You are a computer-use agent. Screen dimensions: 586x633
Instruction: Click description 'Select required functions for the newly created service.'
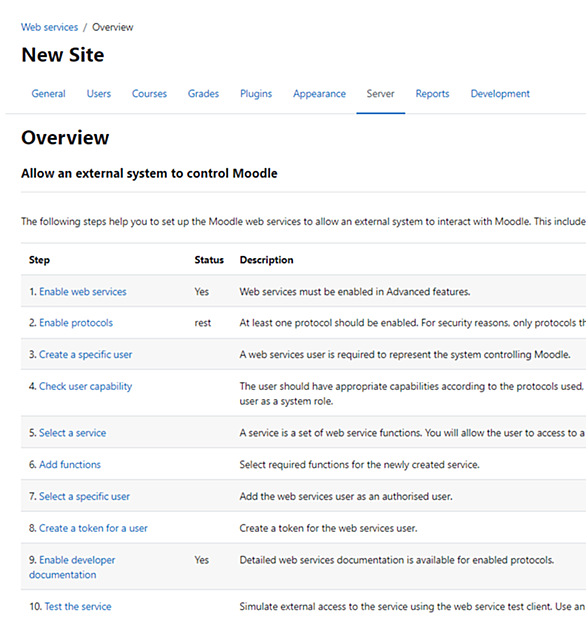(x=360, y=465)
